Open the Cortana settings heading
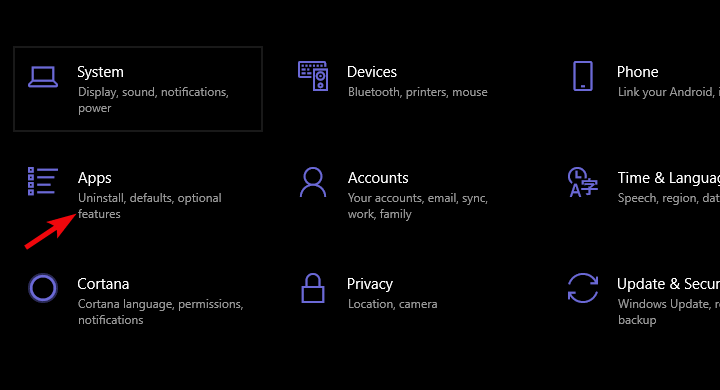720x390 pixels. pyautogui.click(x=103, y=284)
